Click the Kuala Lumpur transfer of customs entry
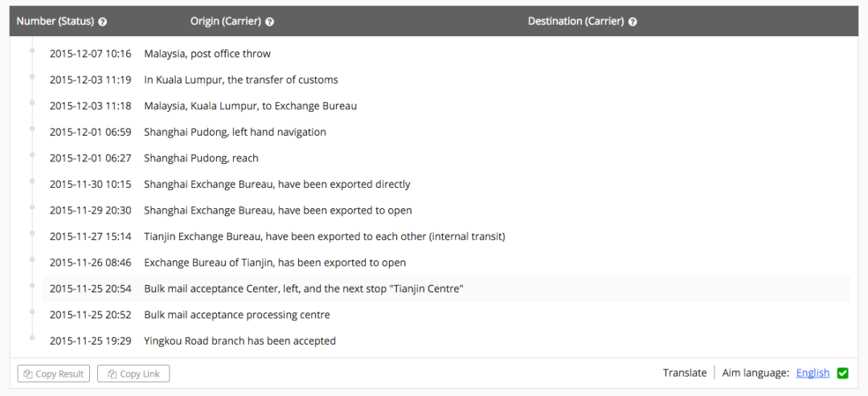This screenshot has height=396, width=868. (x=241, y=80)
